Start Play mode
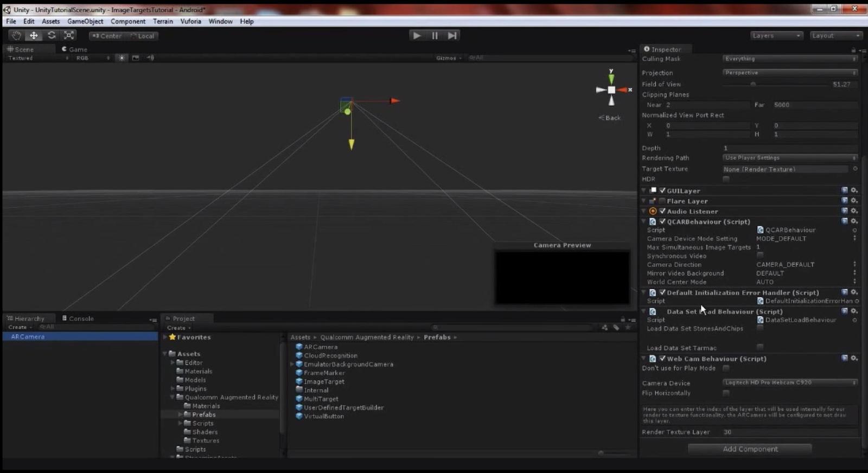 click(417, 35)
